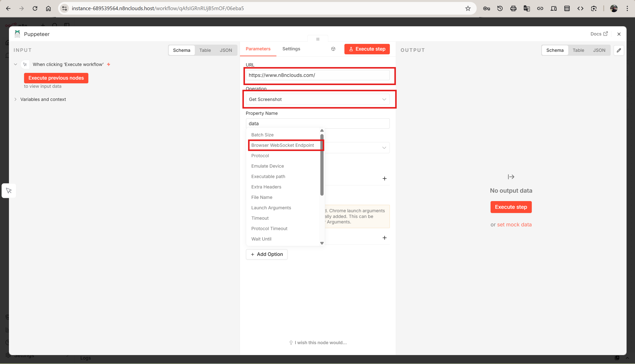
Task: Expand Variables and context section
Action: click(x=16, y=99)
